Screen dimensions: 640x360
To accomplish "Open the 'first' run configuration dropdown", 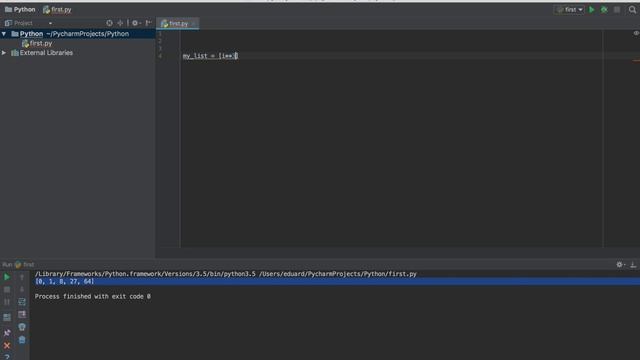I will [569, 9].
